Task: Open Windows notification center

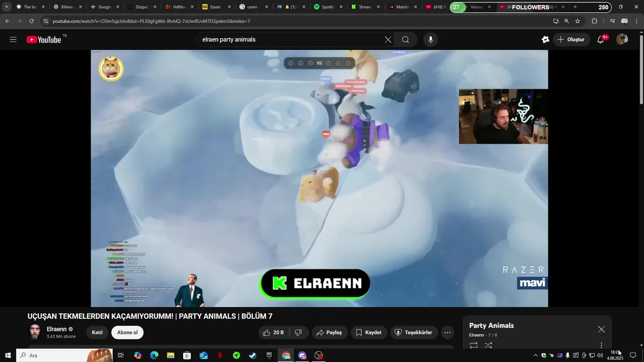Action: coord(633,355)
